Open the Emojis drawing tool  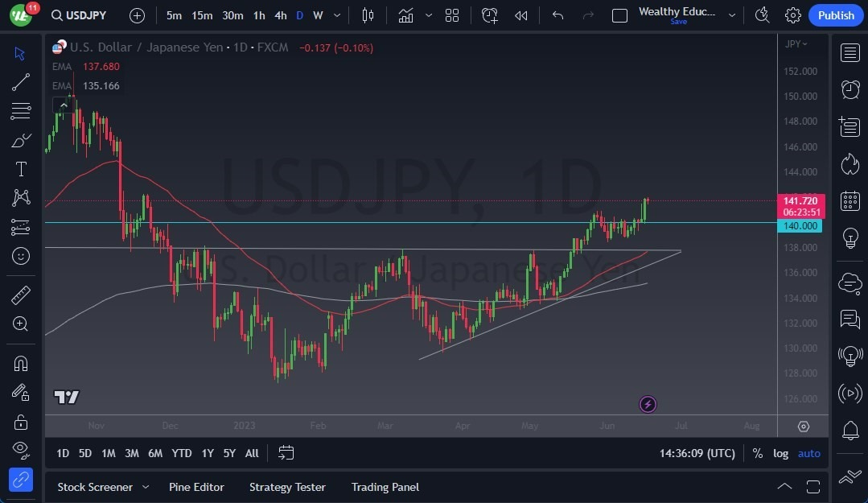[x=20, y=256]
